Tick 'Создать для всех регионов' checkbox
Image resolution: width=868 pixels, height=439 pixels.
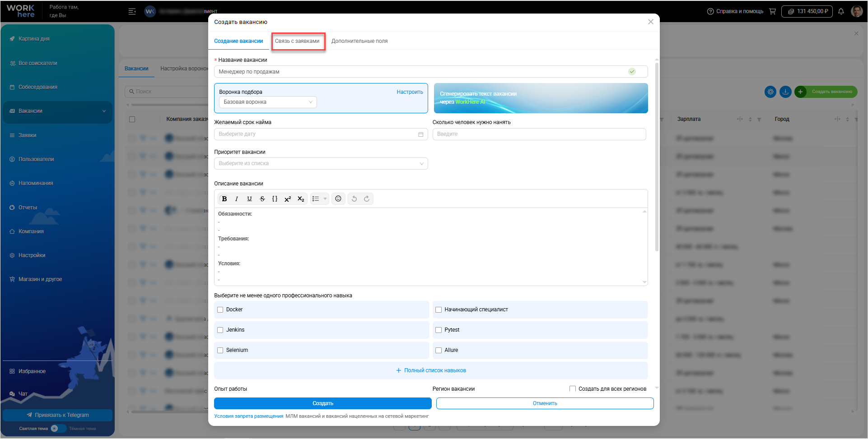573,389
